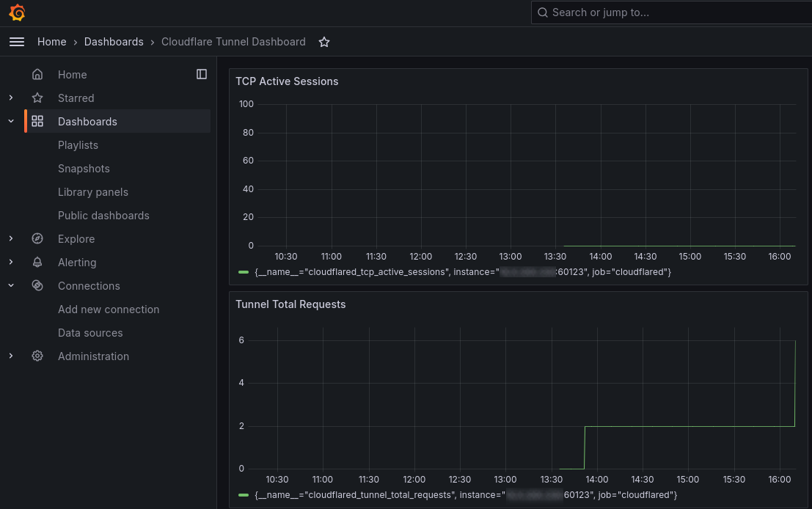Open Alerting in the sidebar

coord(77,263)
